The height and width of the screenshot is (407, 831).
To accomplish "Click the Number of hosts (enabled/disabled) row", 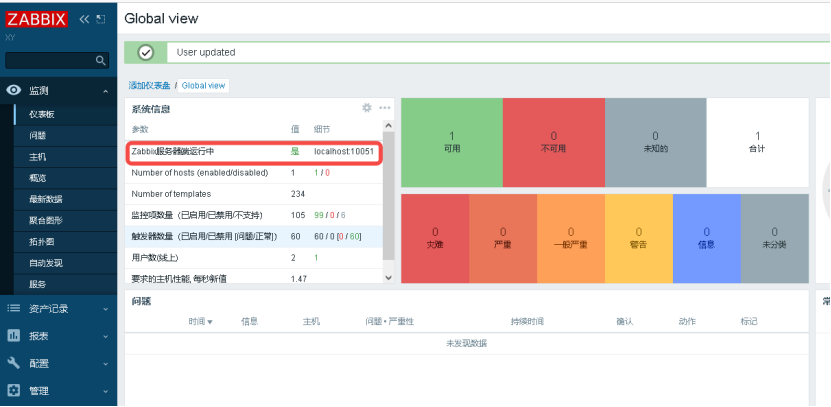I will [253, 173].
